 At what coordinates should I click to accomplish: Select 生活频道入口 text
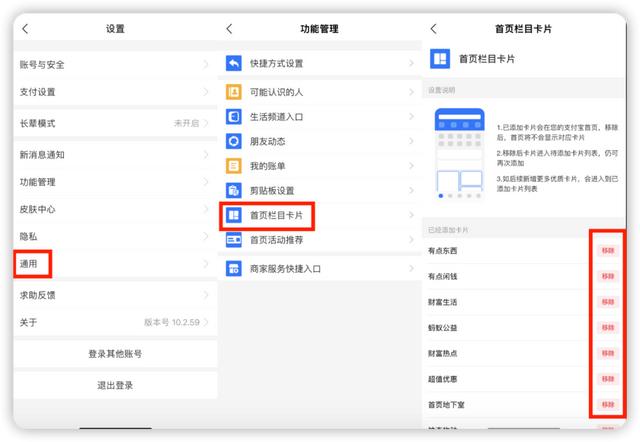(x=276, y=117)
